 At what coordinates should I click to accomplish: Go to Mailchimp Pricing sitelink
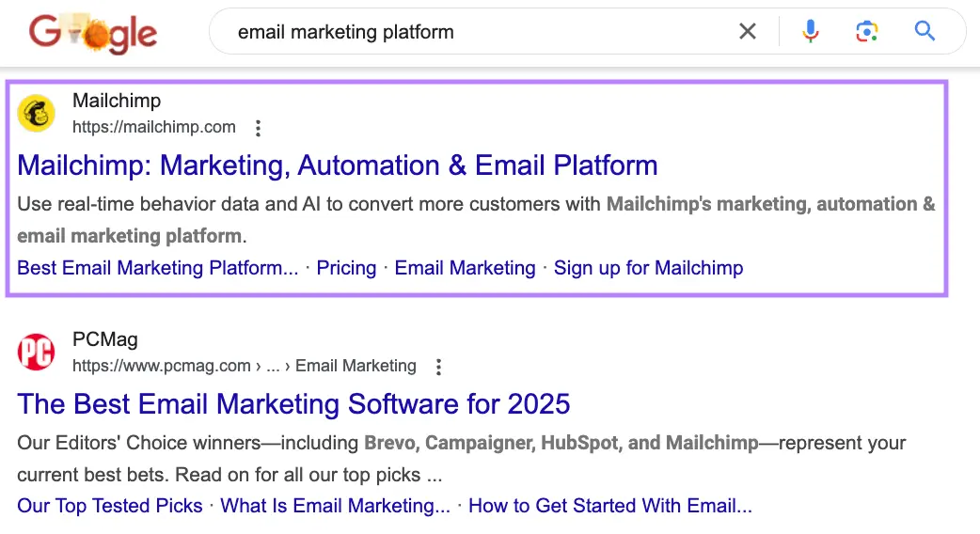346,268
